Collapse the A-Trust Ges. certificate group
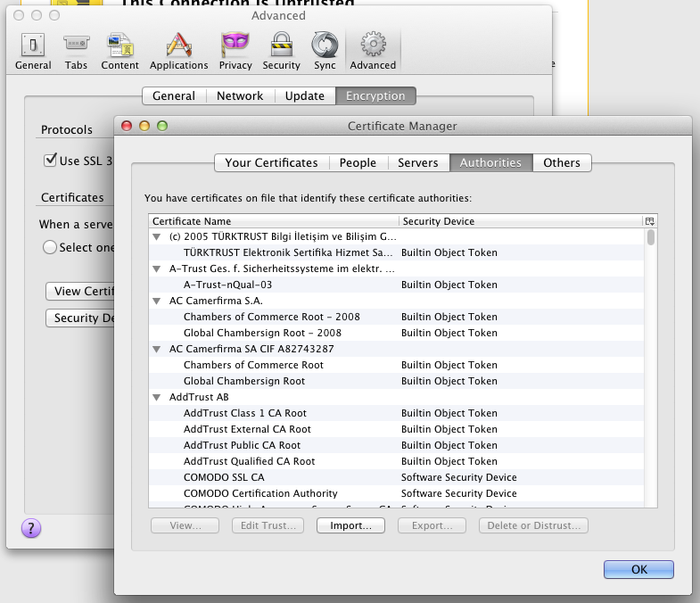Screen dimensions: 700x603 [x=157, y=268]
